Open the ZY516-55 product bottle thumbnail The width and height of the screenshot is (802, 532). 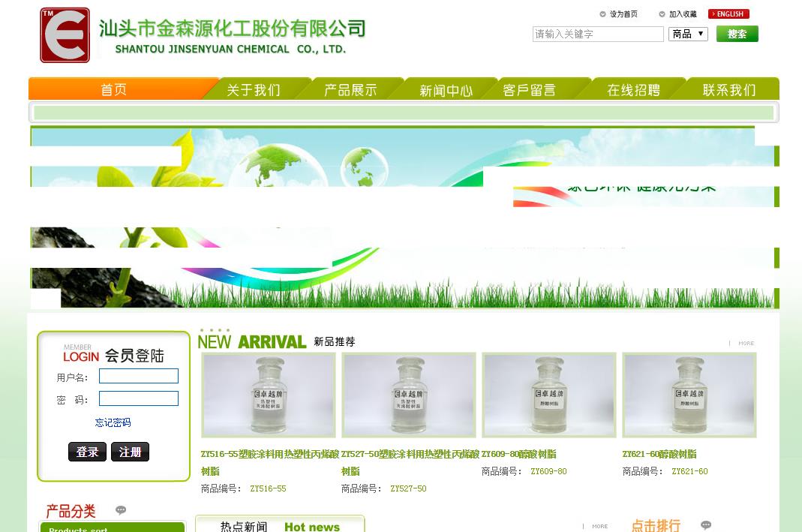coord(269,395)
